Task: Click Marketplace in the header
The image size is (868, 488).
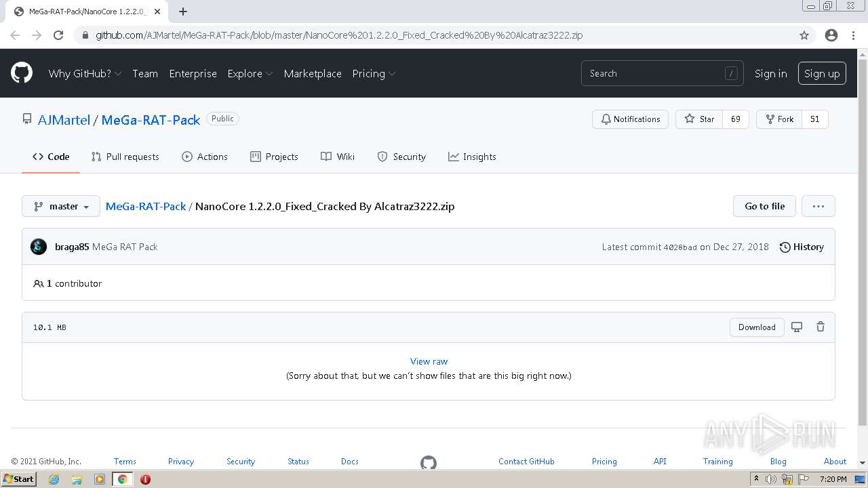Action: coord(313,73)
